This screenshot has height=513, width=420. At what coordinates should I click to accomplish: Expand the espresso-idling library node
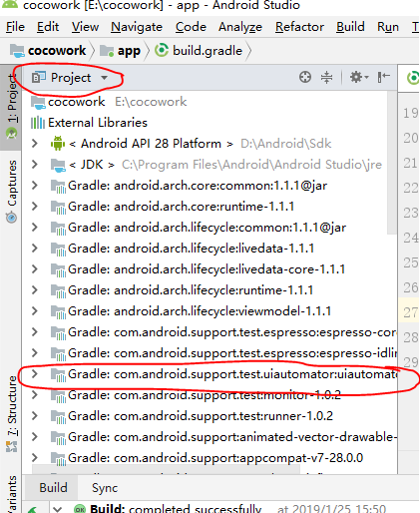(34, 353)
